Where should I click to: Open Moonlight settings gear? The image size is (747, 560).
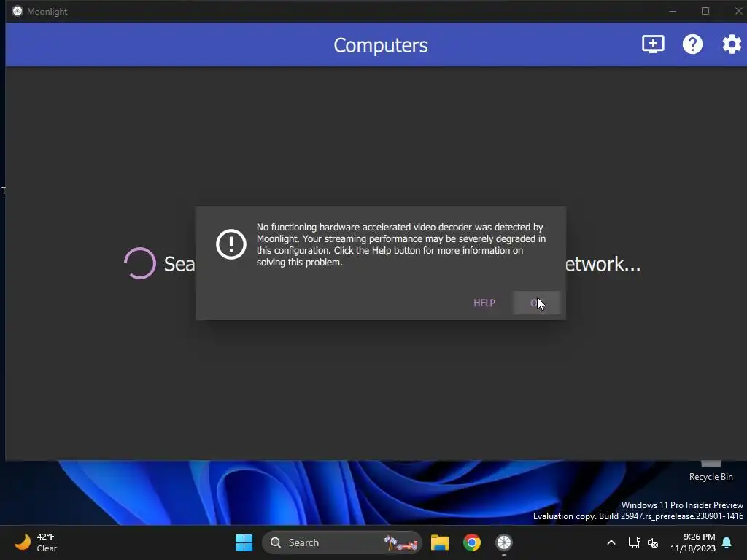click(731, 44)
